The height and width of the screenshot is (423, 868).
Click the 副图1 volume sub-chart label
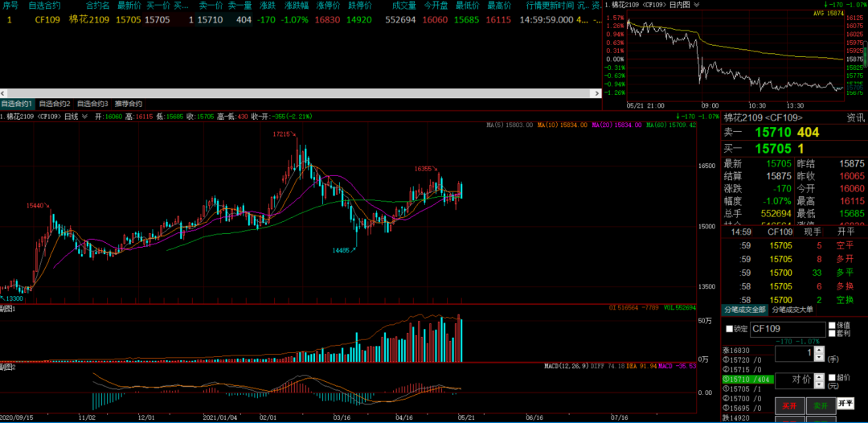pos(7,307)
